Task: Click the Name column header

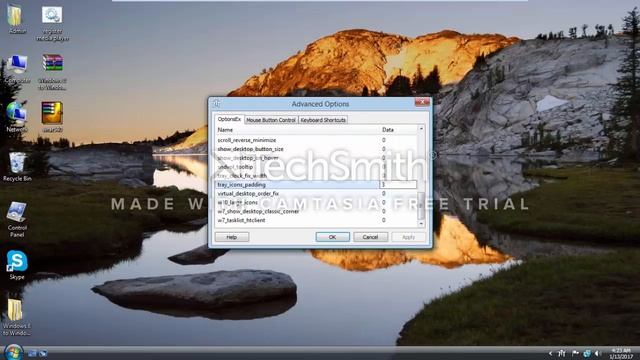Action: tap(298, 130)
